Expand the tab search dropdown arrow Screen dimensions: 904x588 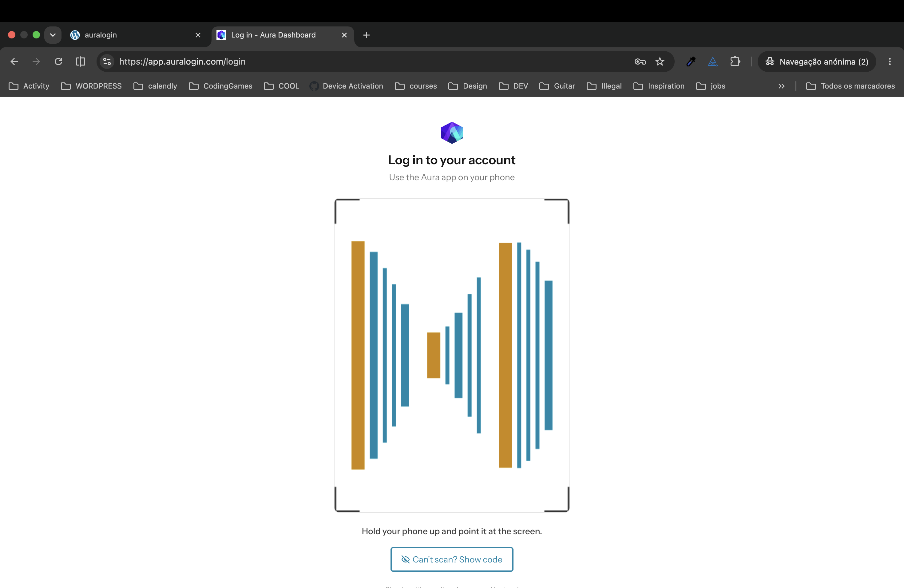[x=53, y=35]
